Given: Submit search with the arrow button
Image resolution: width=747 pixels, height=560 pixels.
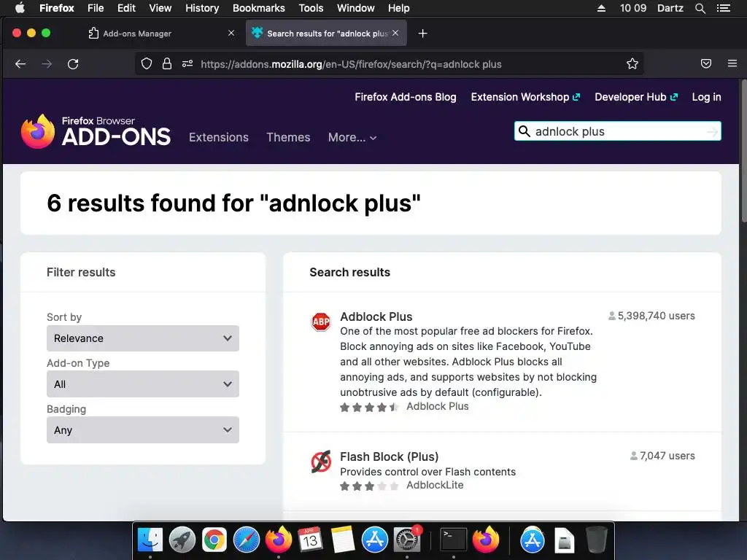Looking at the screenshot, I should (x=712, y=131).
